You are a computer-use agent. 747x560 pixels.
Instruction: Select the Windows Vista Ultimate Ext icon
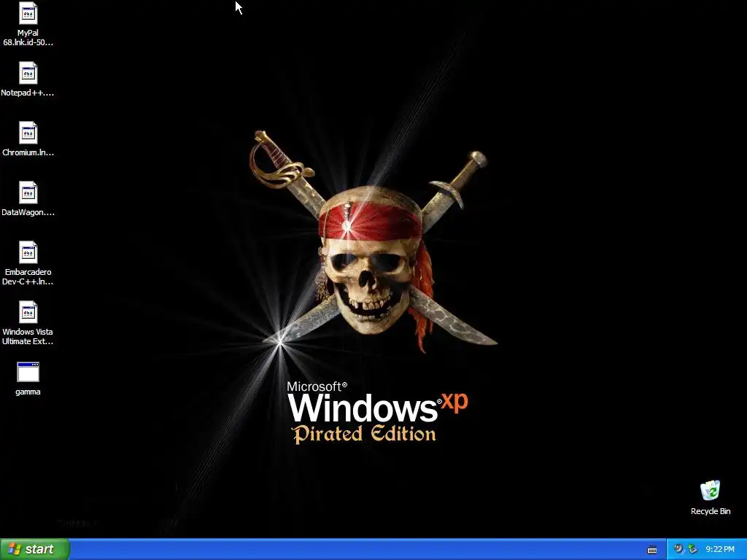[x=28, y=312]
